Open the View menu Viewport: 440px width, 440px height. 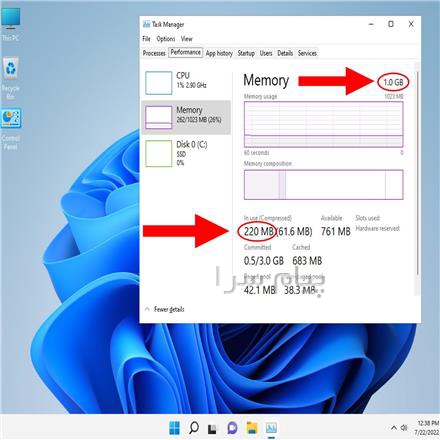(x=187, y=39)
